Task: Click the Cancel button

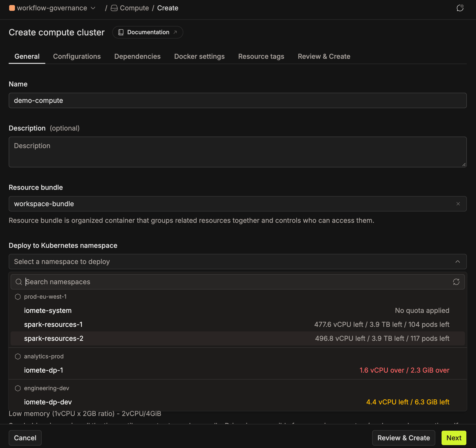Action: [x=25, y=438]
